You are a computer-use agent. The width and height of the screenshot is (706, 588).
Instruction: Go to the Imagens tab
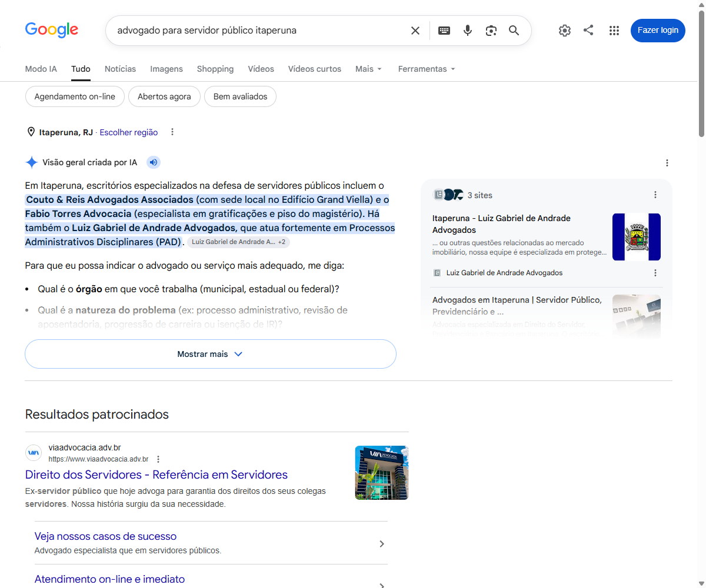coord(166,69)
